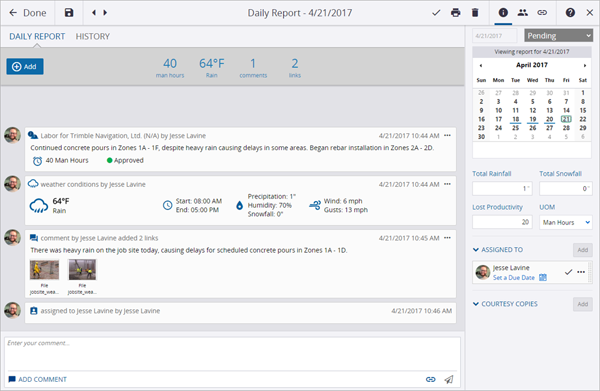Open due date calendar icon
Viewport: 600px width, 391px height.
(543, 277)
